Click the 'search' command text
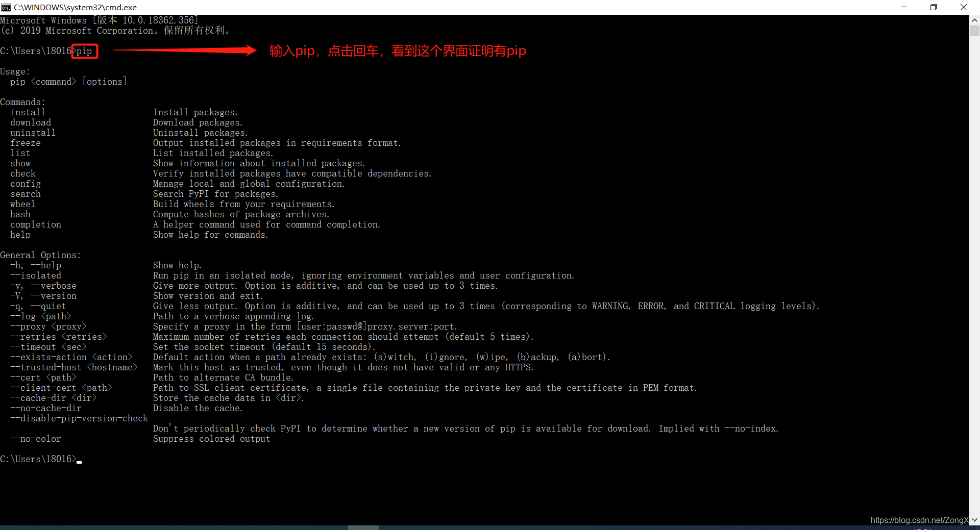The width and height of the screenshot is (980, 530). (x=26, y=194)
